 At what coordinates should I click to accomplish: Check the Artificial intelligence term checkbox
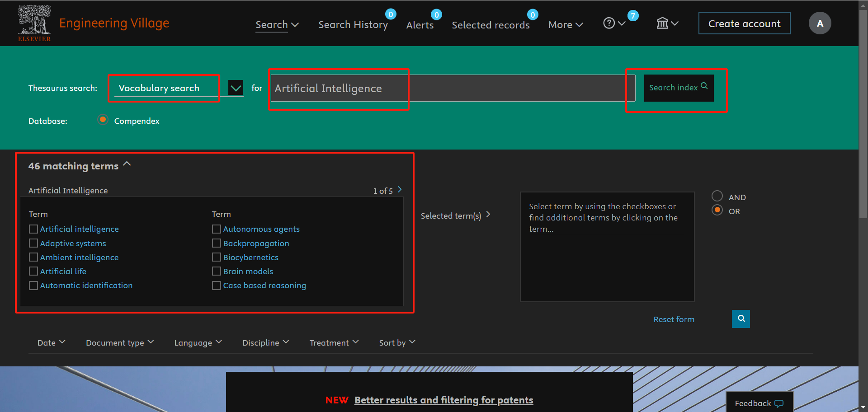pos(33,229)
